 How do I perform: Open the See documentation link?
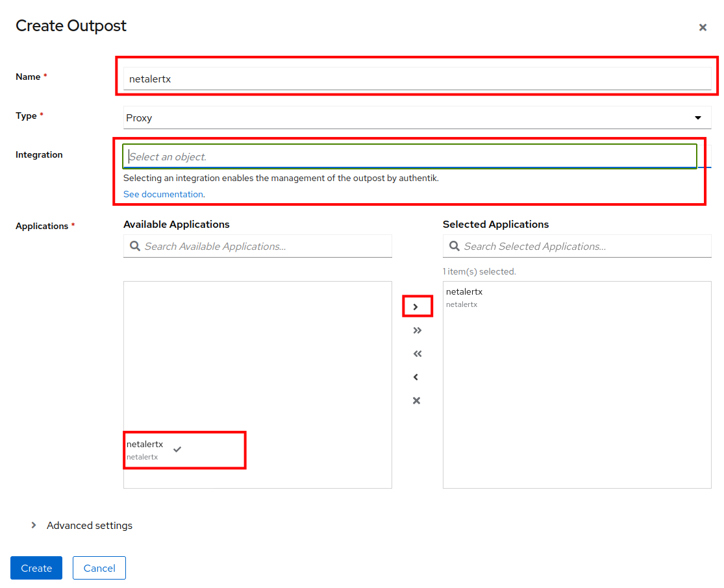pos(163,194)
